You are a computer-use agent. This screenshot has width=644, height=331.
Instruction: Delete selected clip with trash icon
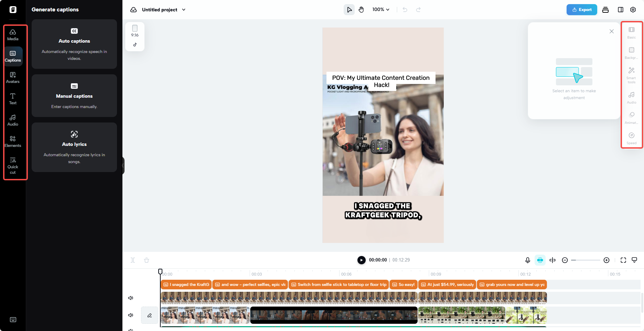[147, 260]
